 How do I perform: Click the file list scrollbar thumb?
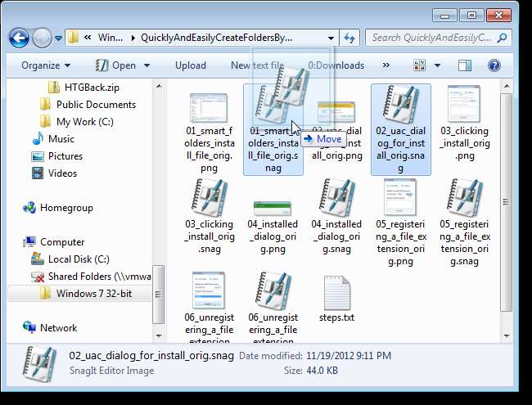click(506, 202)
